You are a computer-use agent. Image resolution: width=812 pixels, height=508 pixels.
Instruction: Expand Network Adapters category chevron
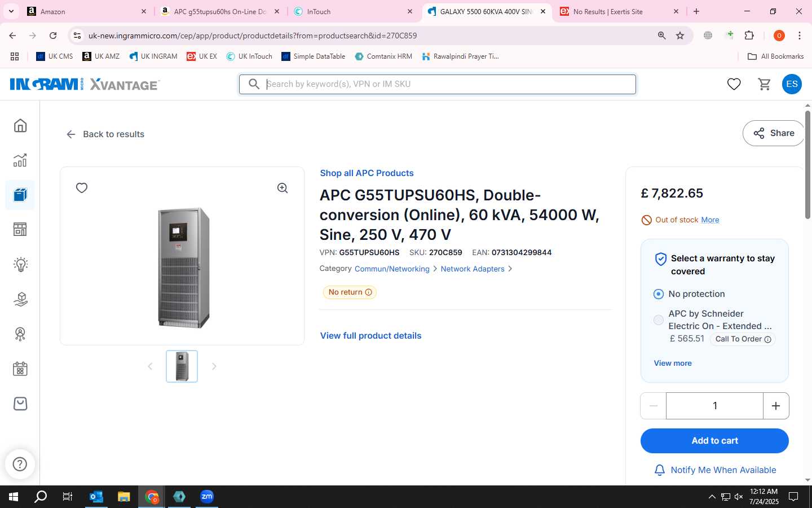coord(510,269)
